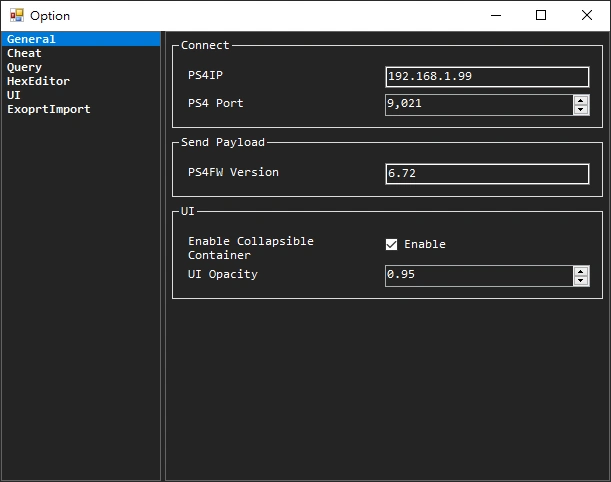Click the Send Payload group title

223,142
